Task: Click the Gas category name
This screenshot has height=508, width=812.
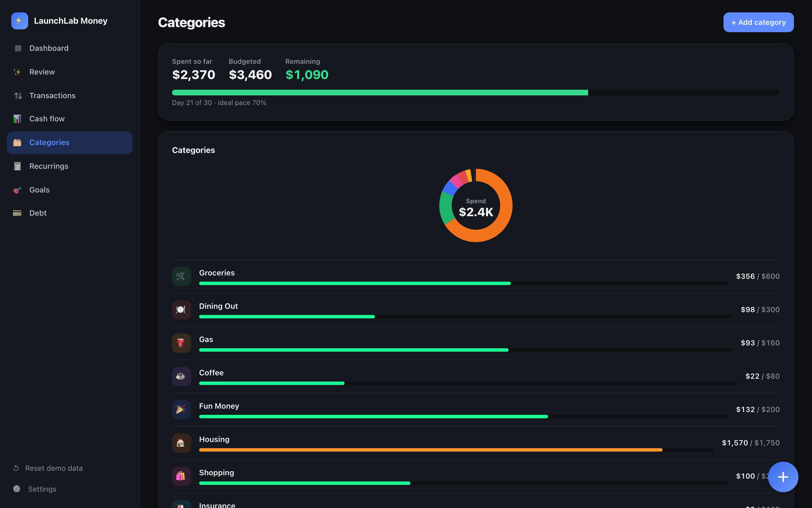Action: click(206, 339)
